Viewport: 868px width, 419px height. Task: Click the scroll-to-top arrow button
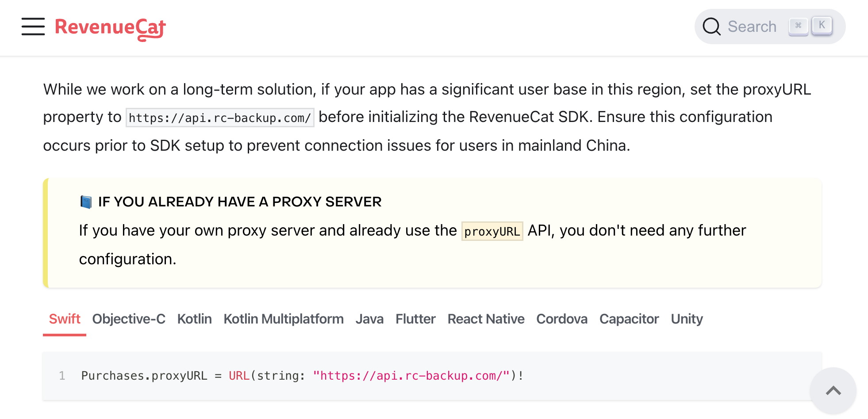[x=833, y=391]
